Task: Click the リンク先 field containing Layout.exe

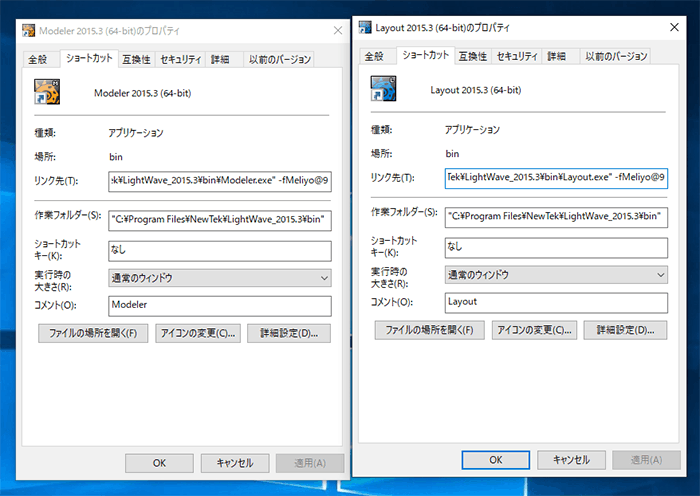Action: pos(556,178)
